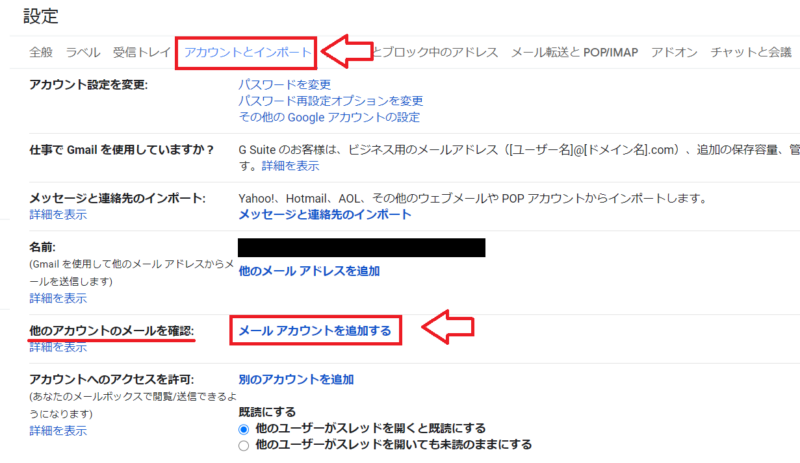Open the 全般 settings tab
The height and width of the screenshot is (463, 800).
pos(41,52)
